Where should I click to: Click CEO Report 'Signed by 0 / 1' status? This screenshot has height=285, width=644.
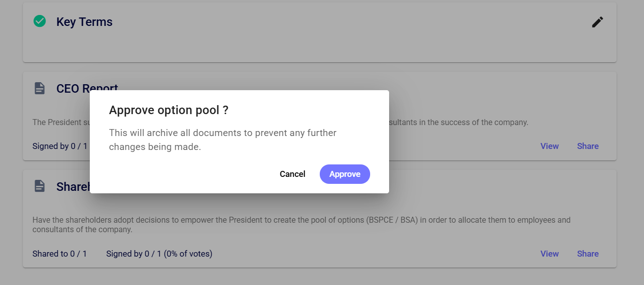[x=59, y=146]
